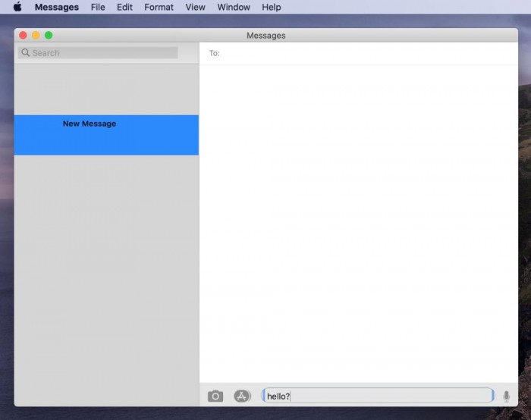Image resolution: width=531 pixels, height=420 pixels.
Task: Click the green full screen button
Action: [49, 35]
